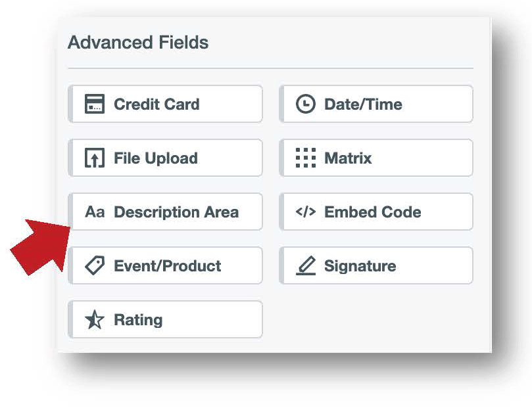The height and width of the screenshot is (410, 532).
Task: Add a Matrix field
Action: pyautogui.click(x=376, y=158)
